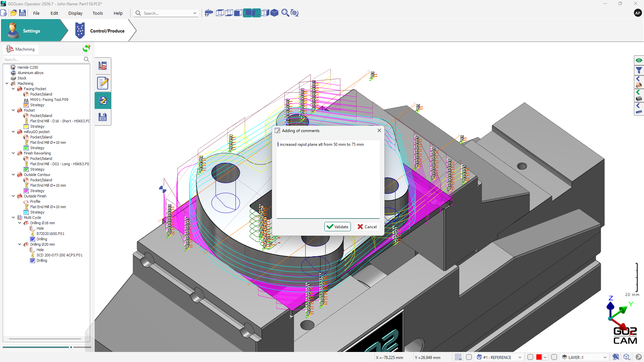Image resolution: width=644 pixels, height=362 pixels.
Task: Click the dynamic rotation globe icon
Action: coord(294,13)
